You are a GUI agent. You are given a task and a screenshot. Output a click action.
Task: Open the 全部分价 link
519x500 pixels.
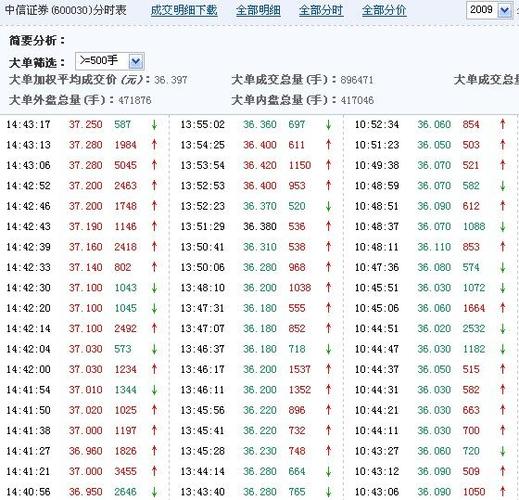[x=384, y=10]
